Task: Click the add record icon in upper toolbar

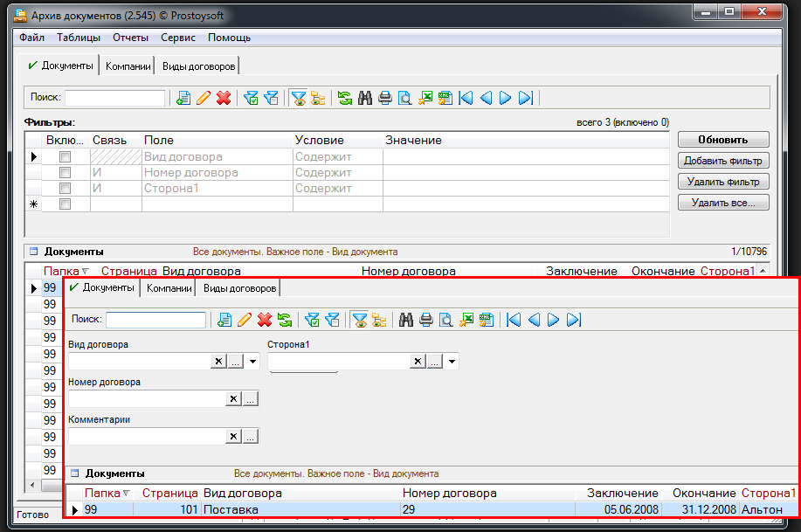Action: tap(183, 98)
